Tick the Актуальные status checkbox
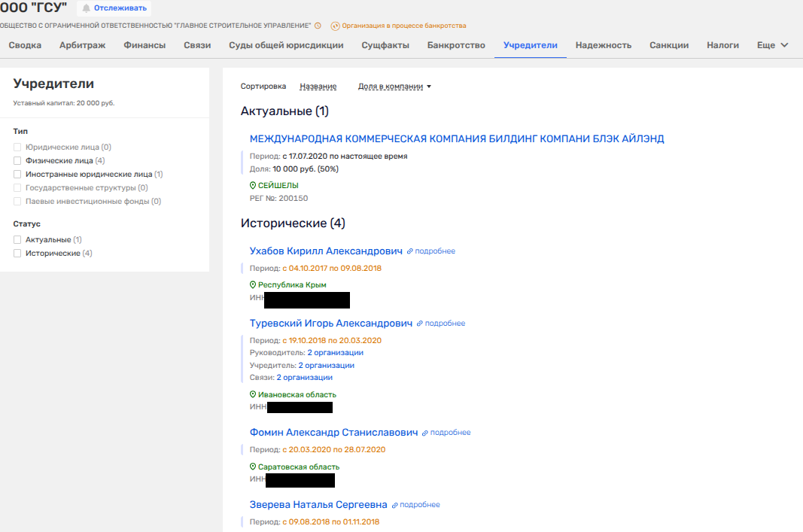803x532 pixels. click(17, 239)
